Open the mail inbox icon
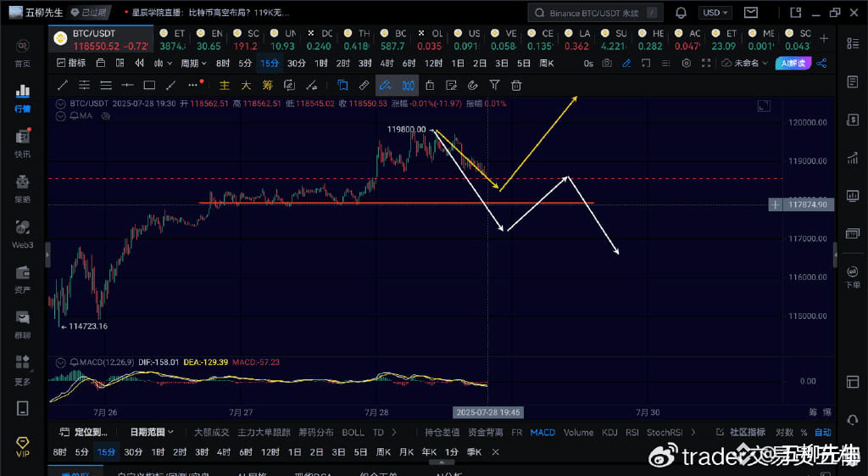This screenshot has width=868, height=476. point(751,12)
